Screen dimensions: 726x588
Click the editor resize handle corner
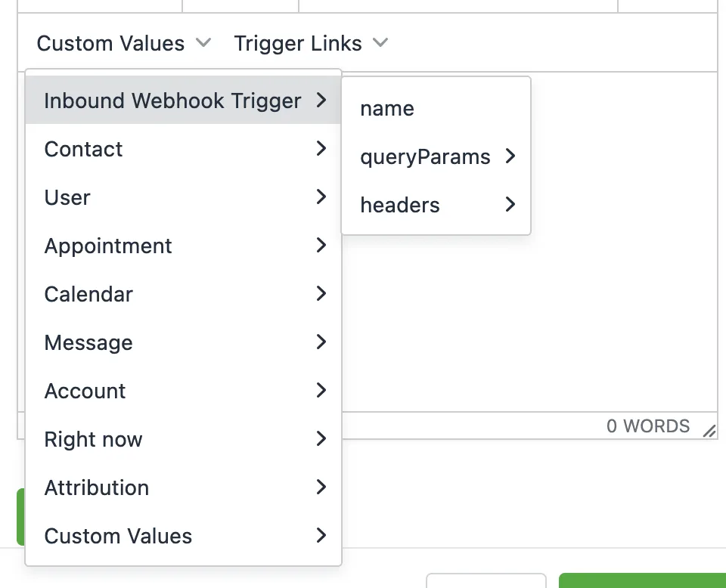pos(709,431)
